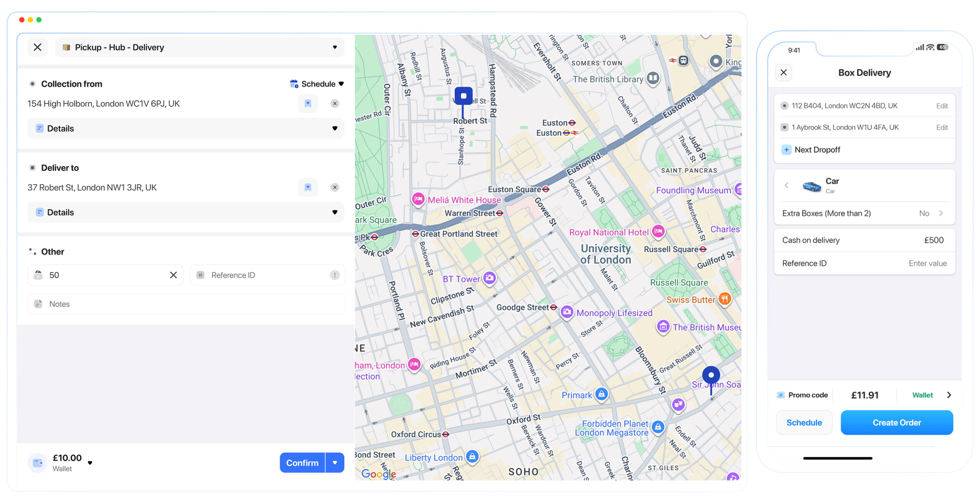
Task: Save the collection address with the bookmark icon
Action: (307, 103)
